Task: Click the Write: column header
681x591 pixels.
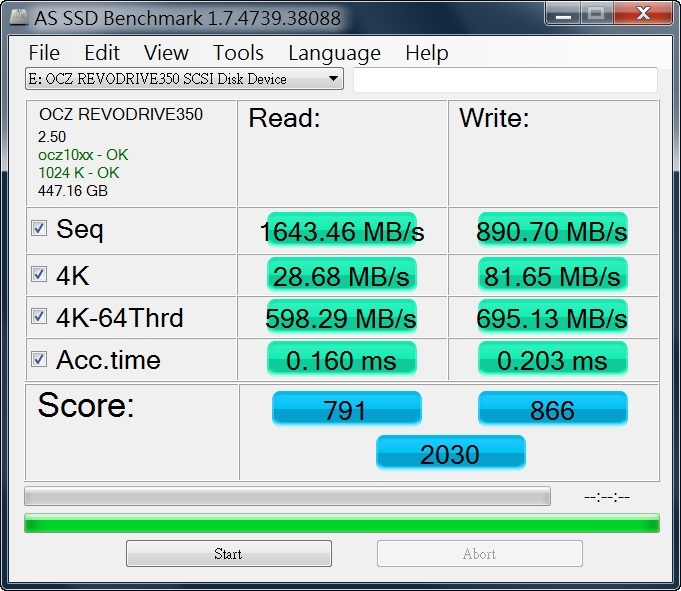Action: pos(494,118)
